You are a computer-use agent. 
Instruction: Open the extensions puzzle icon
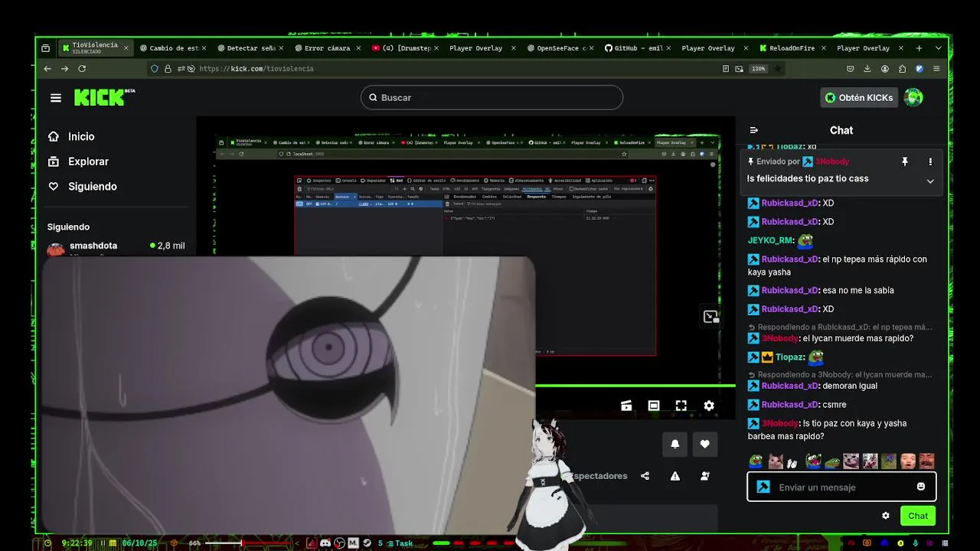click(x=902, y=69)
